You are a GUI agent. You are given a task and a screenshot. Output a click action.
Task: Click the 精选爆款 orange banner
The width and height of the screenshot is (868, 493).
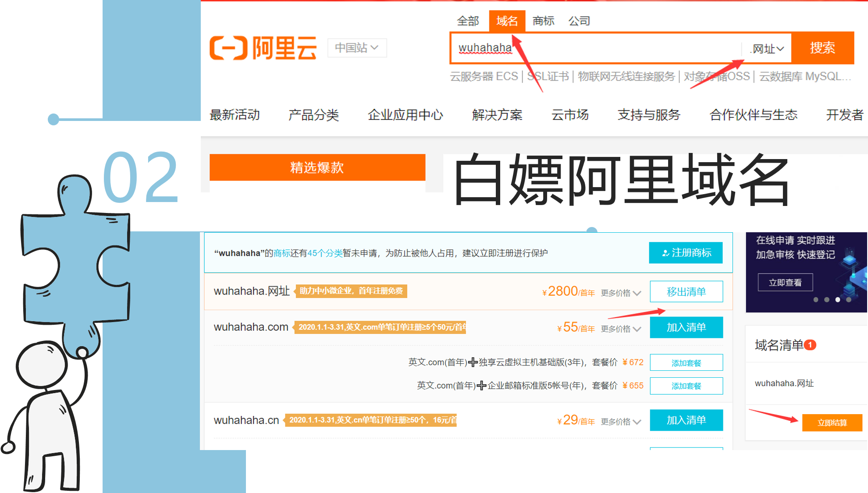point(317,167)
